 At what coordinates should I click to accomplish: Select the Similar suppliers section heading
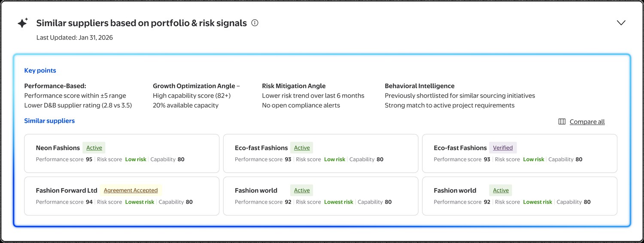[x=49, y=121]
